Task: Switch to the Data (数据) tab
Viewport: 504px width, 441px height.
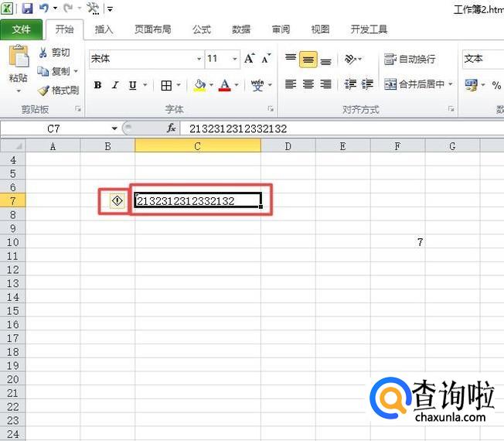Action: pos(241,29)
